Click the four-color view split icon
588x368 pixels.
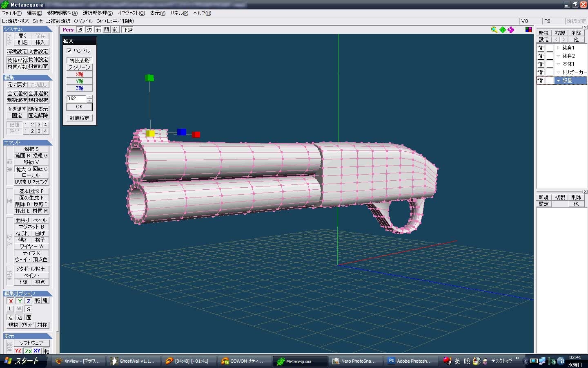coord(528,30)
